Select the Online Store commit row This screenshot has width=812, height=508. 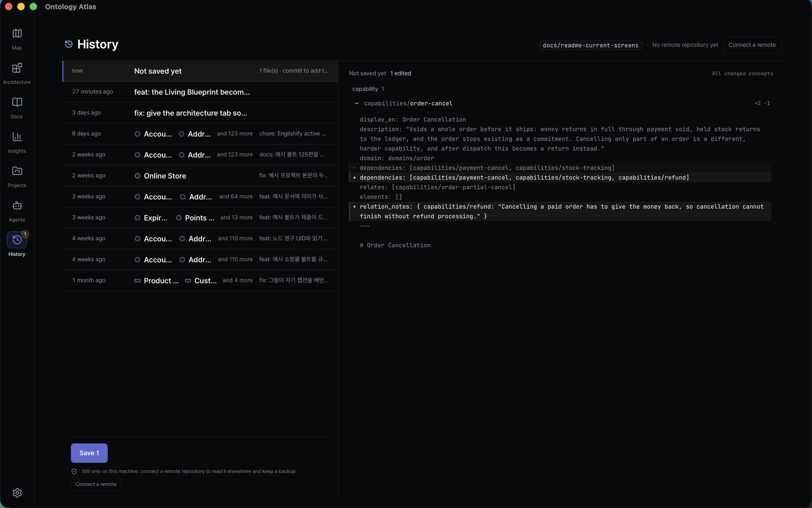(200, 176)
